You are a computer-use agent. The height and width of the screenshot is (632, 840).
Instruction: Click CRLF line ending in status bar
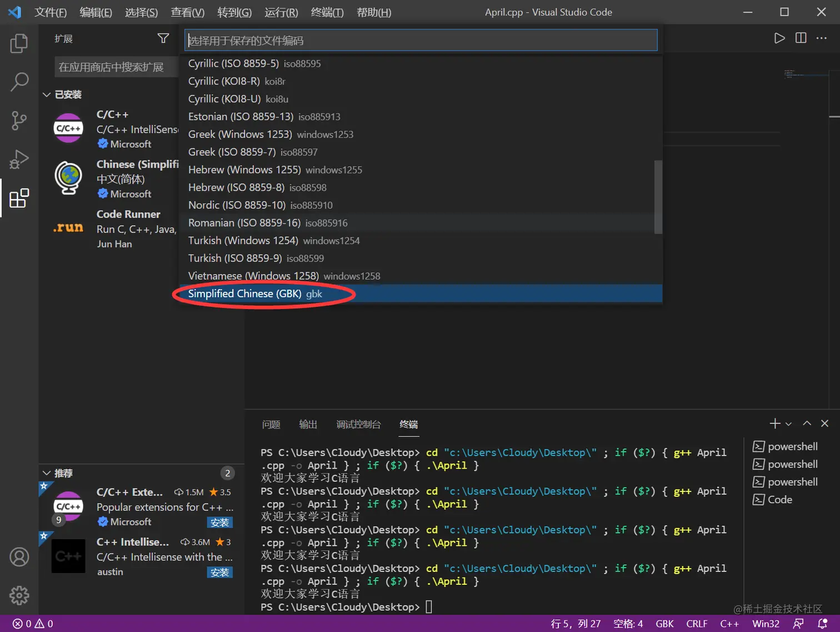(697, 624)
